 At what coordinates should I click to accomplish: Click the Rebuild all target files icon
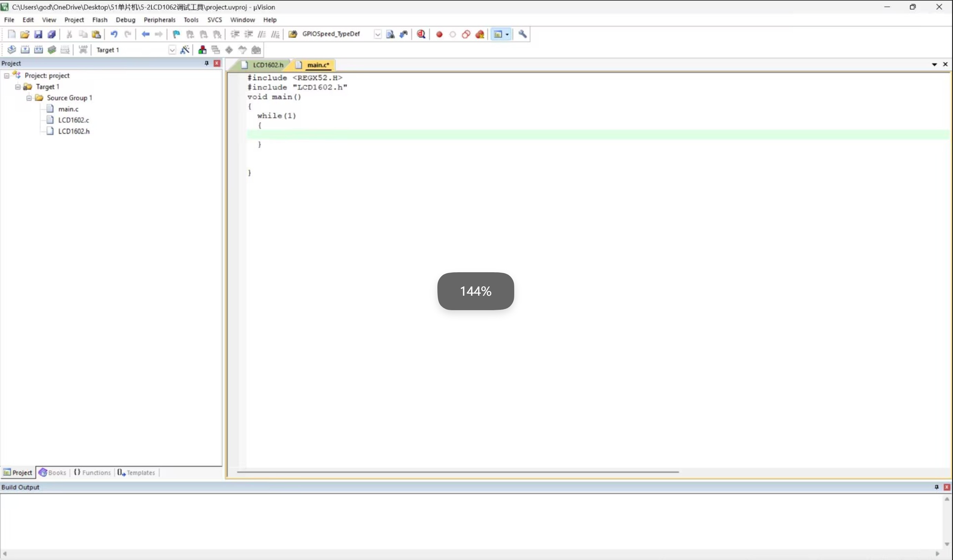[x=39, y=50]
